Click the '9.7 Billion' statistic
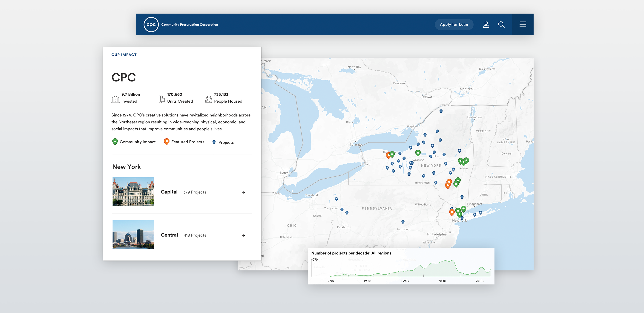644x313 pixels. [x=131, y=95]
